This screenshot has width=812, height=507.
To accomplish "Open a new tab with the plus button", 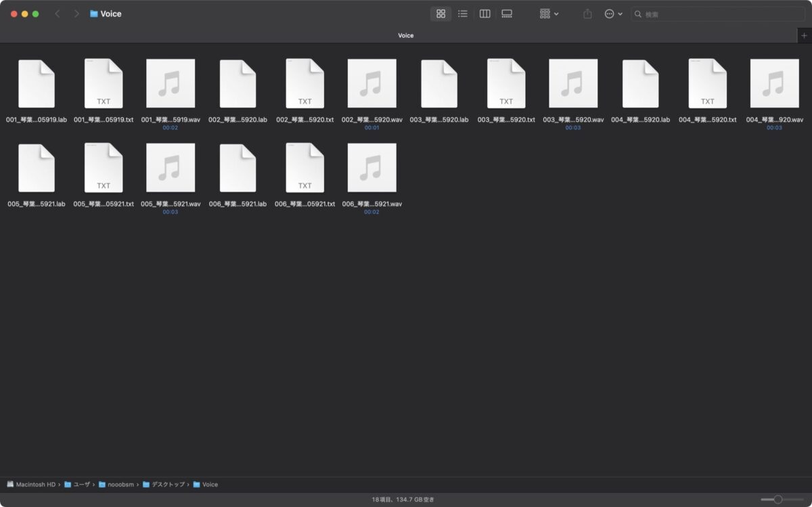I will click(804, 35).
